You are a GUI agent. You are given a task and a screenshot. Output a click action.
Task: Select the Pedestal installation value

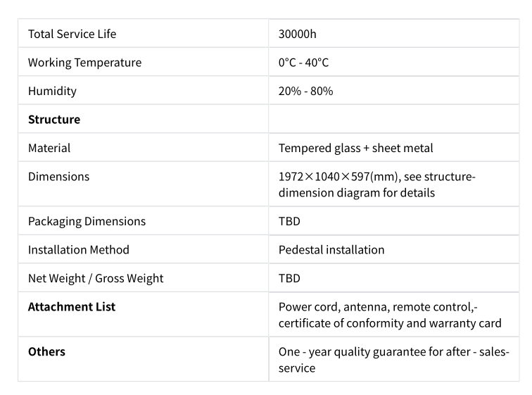point(331,250)
